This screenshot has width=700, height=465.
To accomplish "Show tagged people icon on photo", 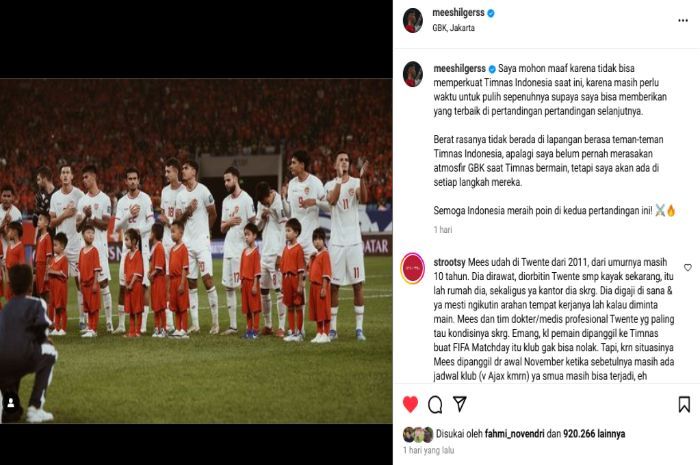I will point(11,403).
